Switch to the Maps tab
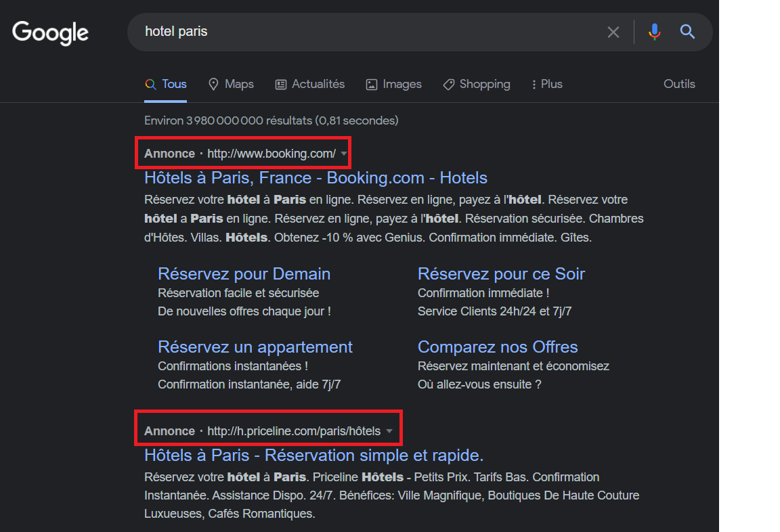This screenshot has height=532, width=780. click(x=232, y=84)
